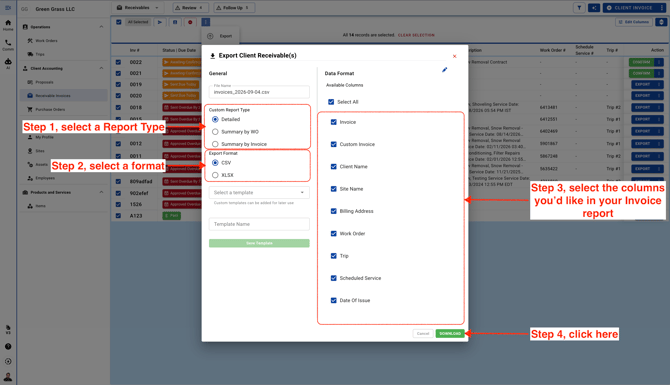Click Confirm for invoice 0022

coord(641,62)
